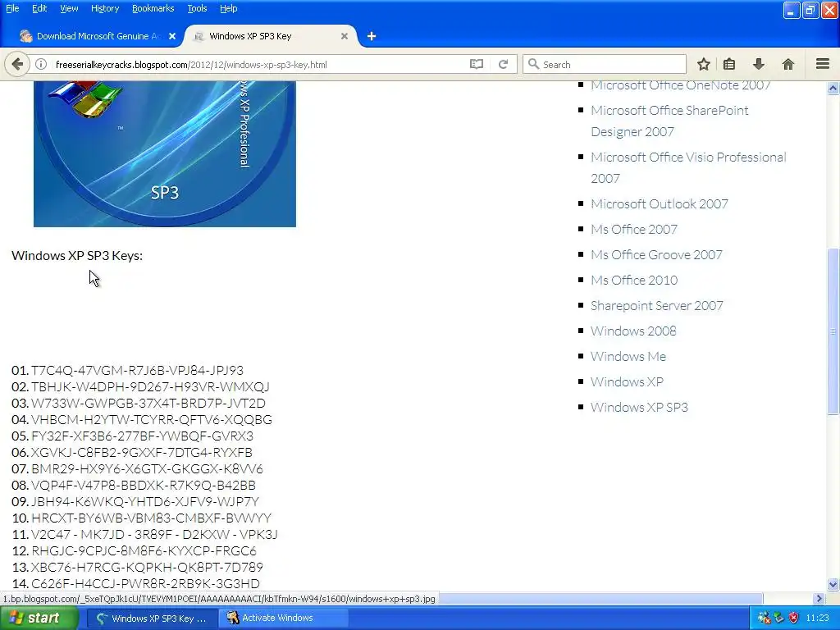Click the vertical scrollbar thumb

tap(833, 331)
